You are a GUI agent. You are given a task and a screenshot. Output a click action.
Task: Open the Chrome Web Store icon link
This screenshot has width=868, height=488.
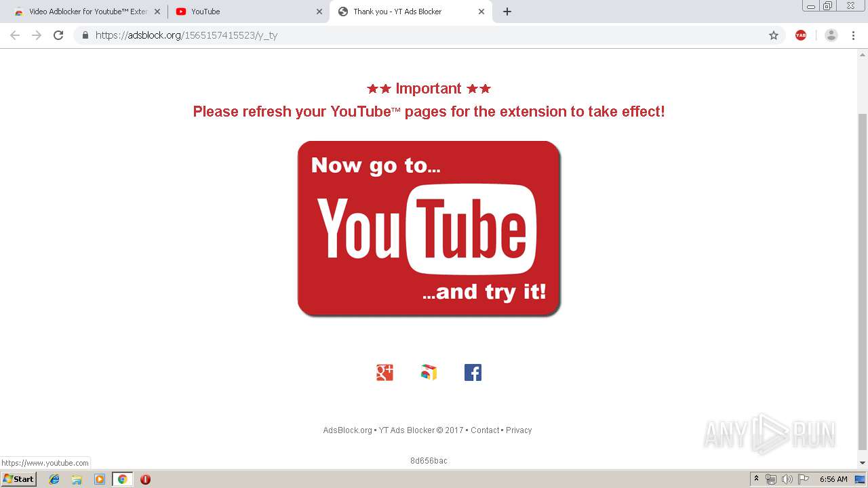coord(429,372)
